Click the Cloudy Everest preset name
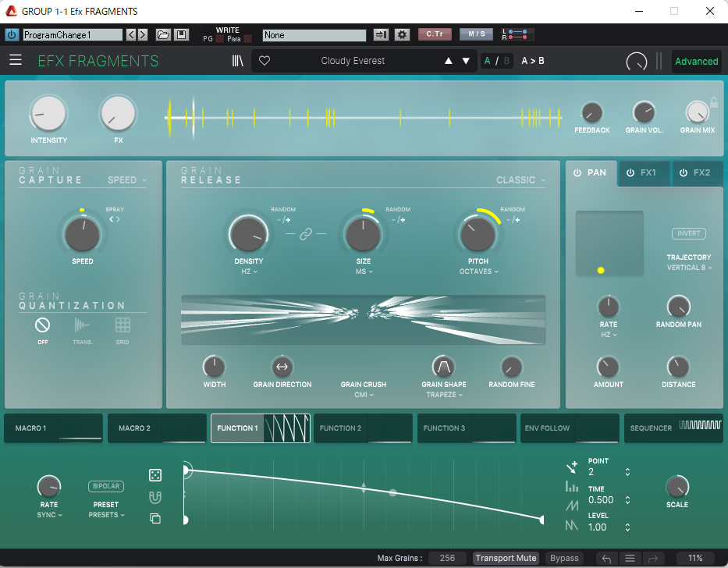 pyautogui.click(x=353, y=61)
